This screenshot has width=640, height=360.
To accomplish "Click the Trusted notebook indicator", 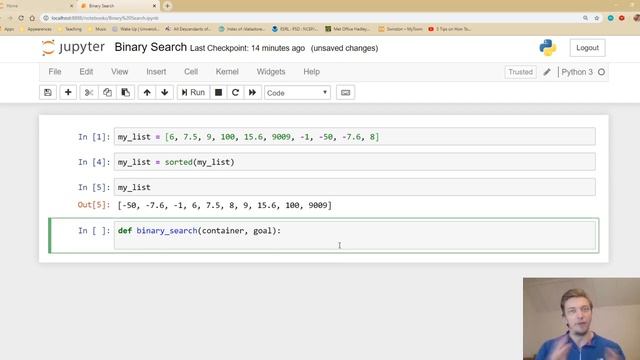I will coord(520,72).
